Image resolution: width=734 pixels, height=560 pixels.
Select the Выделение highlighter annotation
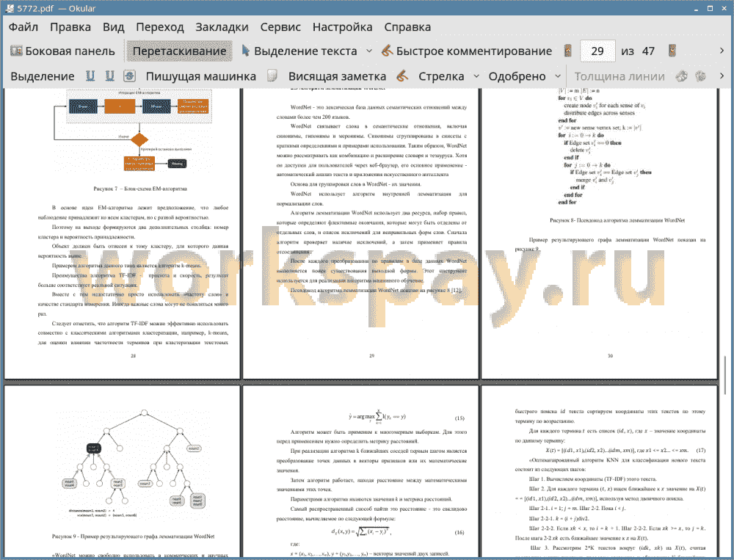(43, 76)
